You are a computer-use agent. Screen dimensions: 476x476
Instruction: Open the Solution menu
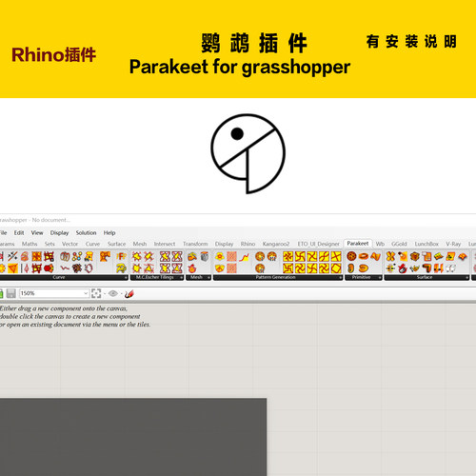click(x=86, y=232)
